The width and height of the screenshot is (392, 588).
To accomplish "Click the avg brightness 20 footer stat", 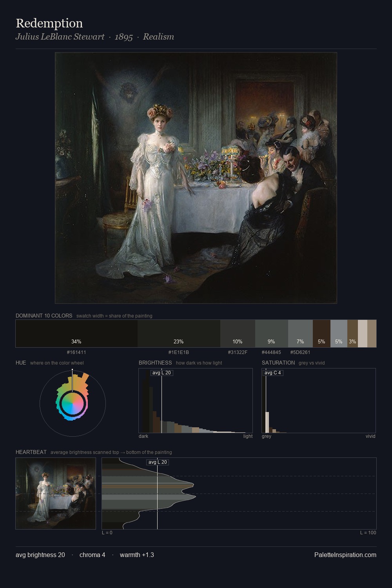I will (40, 555).
